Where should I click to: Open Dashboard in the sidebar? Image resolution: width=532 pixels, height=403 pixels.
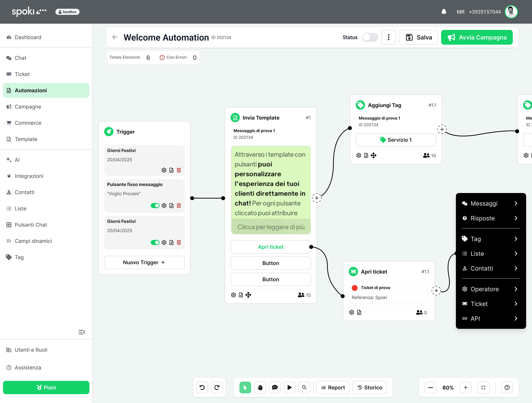point(46,37)
